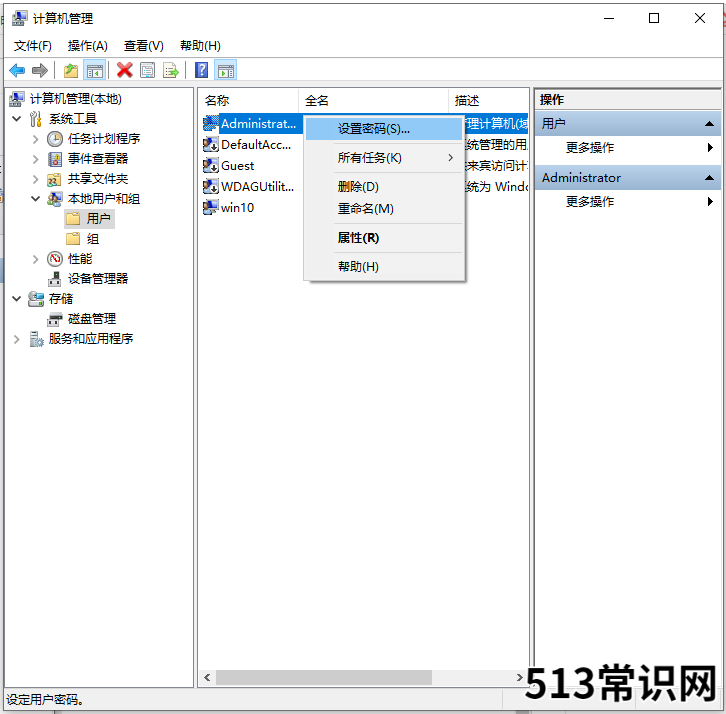
Task: Collapse the 存储 tree node
Action: [x=17, y=299]
